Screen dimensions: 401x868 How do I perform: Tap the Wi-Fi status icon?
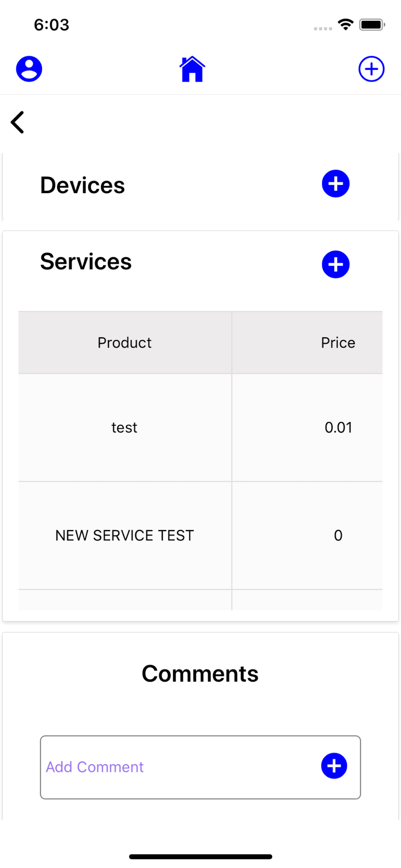pyautogui.click(x=345, y=25)
